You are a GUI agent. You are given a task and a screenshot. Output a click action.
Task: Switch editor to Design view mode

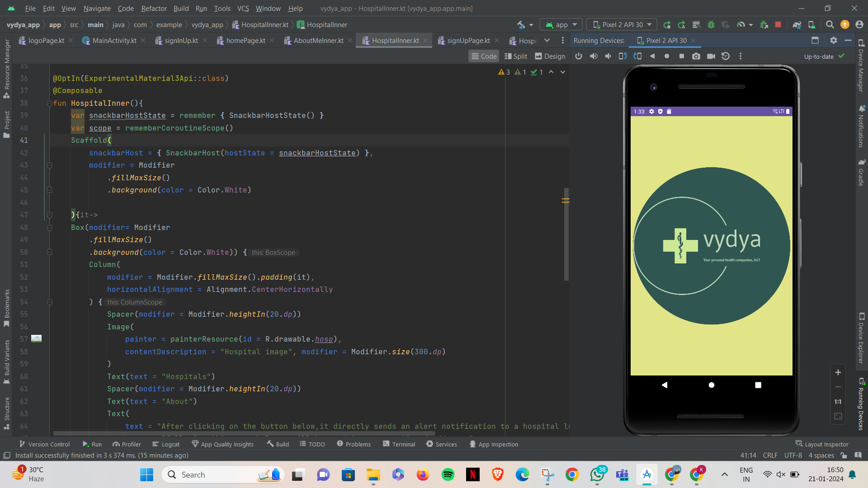coord(550,56)
